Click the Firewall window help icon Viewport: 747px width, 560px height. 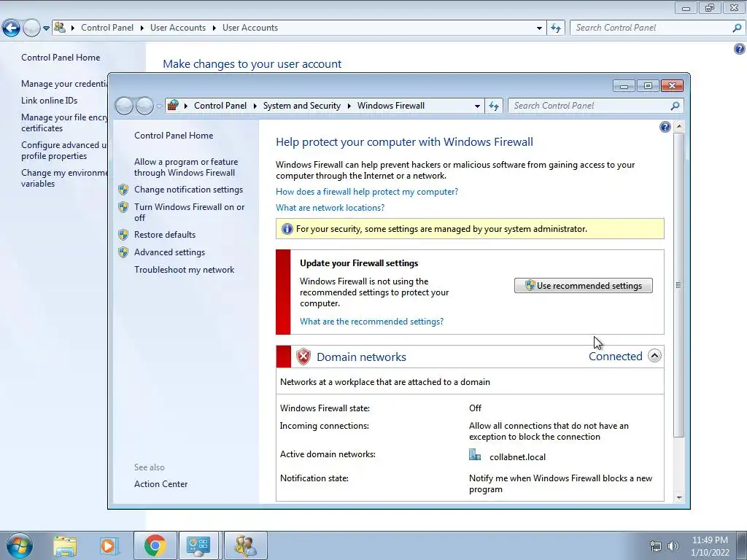tap(665, 127)
